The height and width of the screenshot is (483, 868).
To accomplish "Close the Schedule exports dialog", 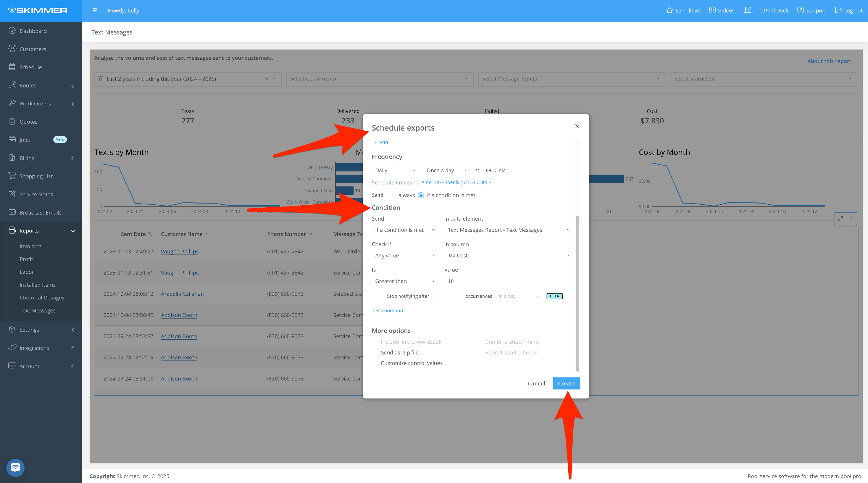I will (x=577, y=126).
